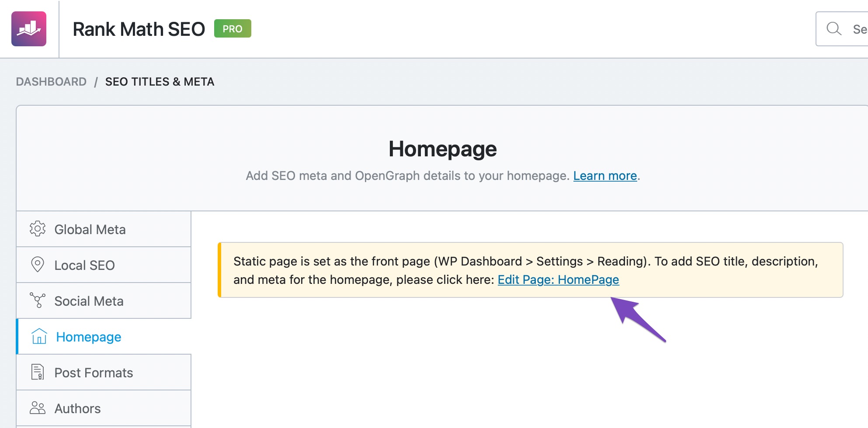Click the Global Meta gear icon

(x=38, y=229)
